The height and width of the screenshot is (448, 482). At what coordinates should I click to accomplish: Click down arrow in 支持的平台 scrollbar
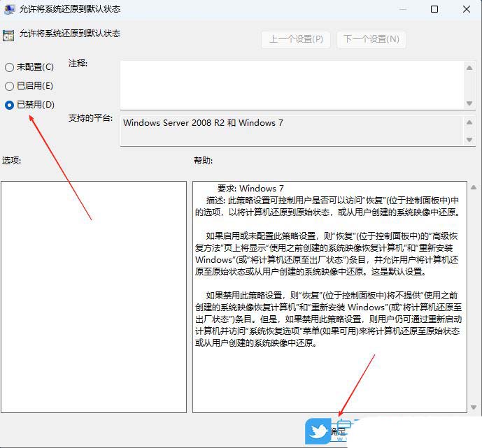pyautogui.click(x=470, y=140)
